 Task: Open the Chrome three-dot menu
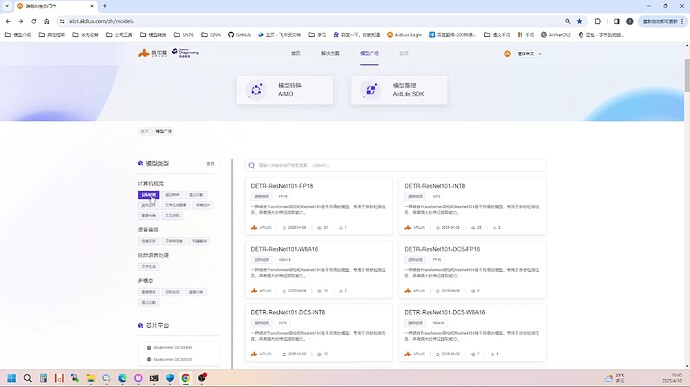(x=682, y=21)
